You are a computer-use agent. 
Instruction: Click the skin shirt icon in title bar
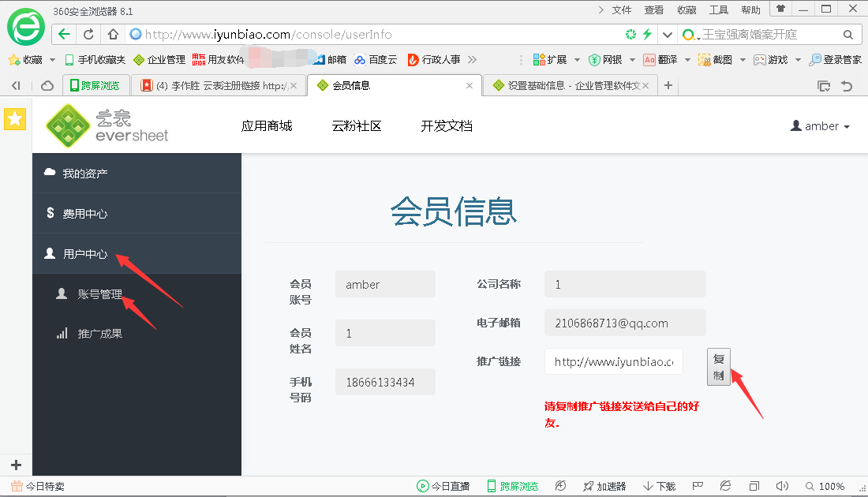(780, 9)
